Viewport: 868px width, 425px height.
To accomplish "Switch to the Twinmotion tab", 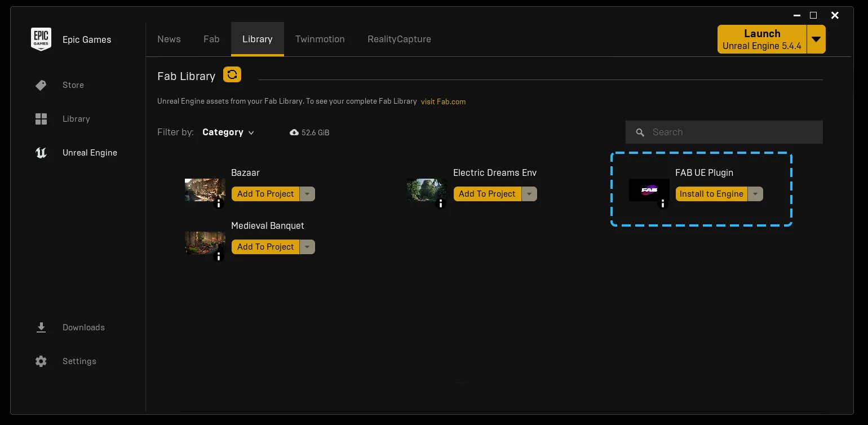I will (320, 39).
